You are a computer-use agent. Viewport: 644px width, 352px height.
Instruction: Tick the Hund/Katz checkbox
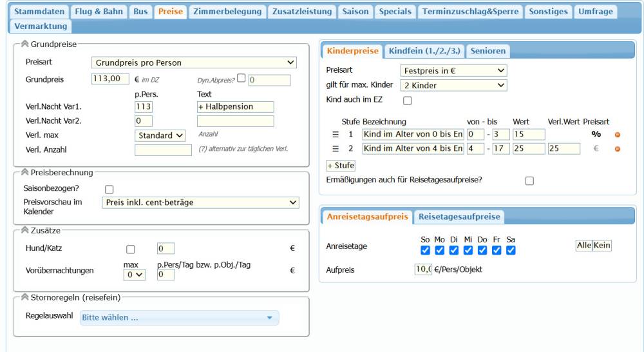131,249
